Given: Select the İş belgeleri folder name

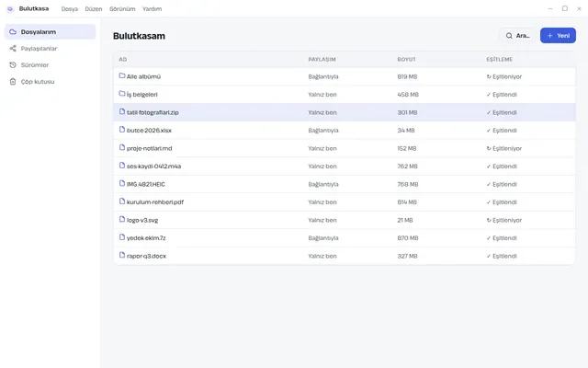Looking at the screenshot, I should (142, 95).
